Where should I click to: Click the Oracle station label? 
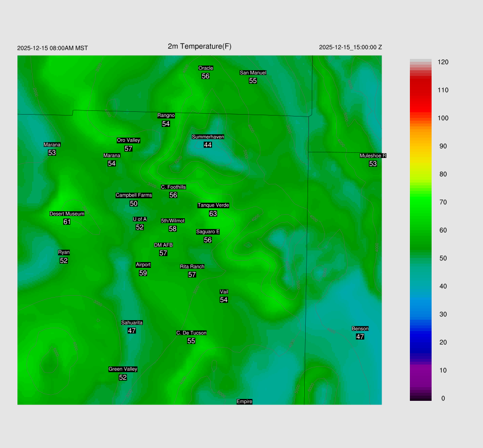pos(206,68)
